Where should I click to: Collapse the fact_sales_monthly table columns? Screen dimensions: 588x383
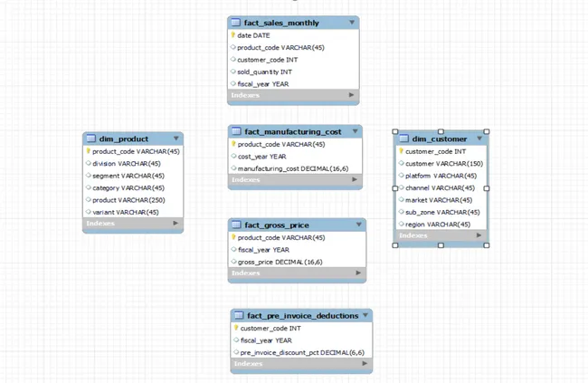[x=352, y=22]
